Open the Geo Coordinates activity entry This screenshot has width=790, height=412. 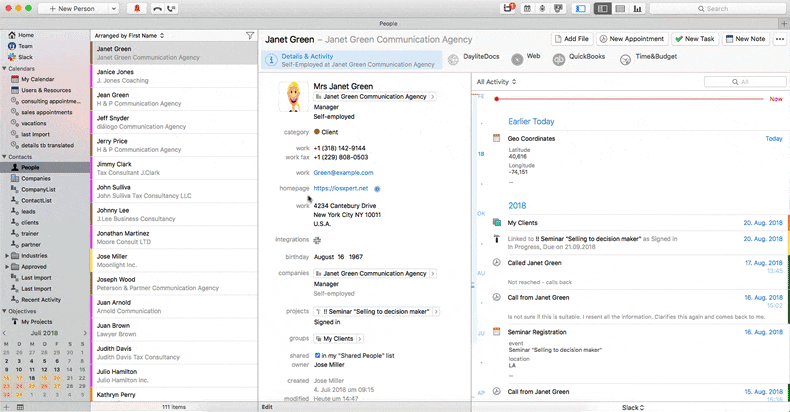531,139
